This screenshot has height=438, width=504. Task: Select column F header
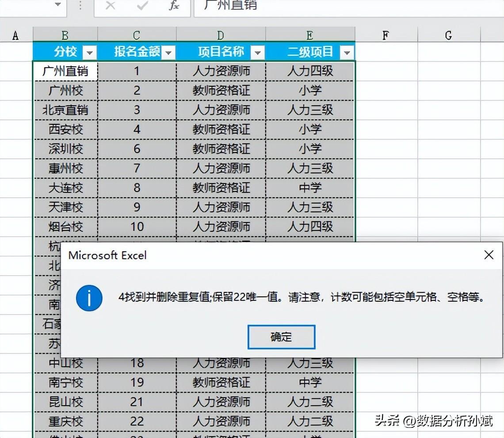click(x=386, y=35)
